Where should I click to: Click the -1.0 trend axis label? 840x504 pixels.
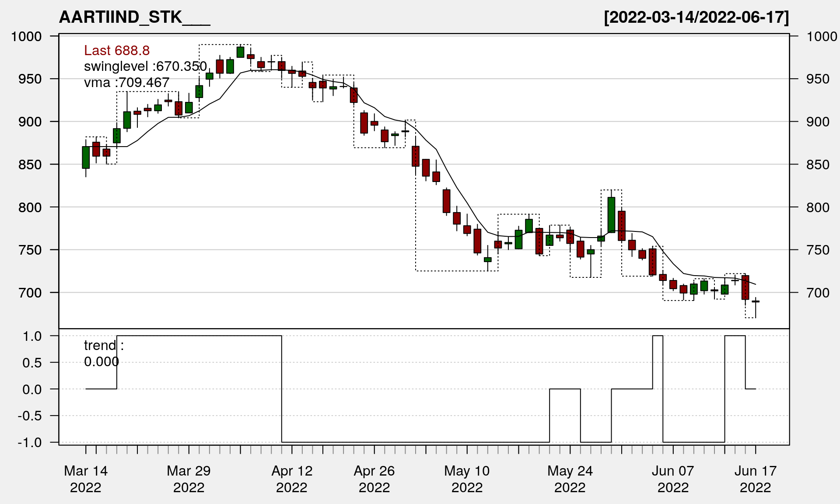tap(30, 442)
